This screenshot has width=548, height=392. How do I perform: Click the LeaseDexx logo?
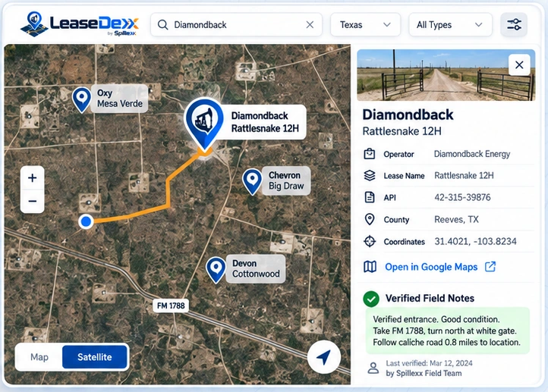pos(80,24)
